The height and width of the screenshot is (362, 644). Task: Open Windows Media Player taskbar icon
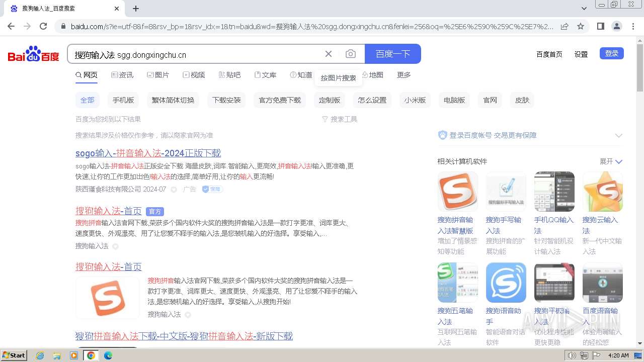point(74,355)
